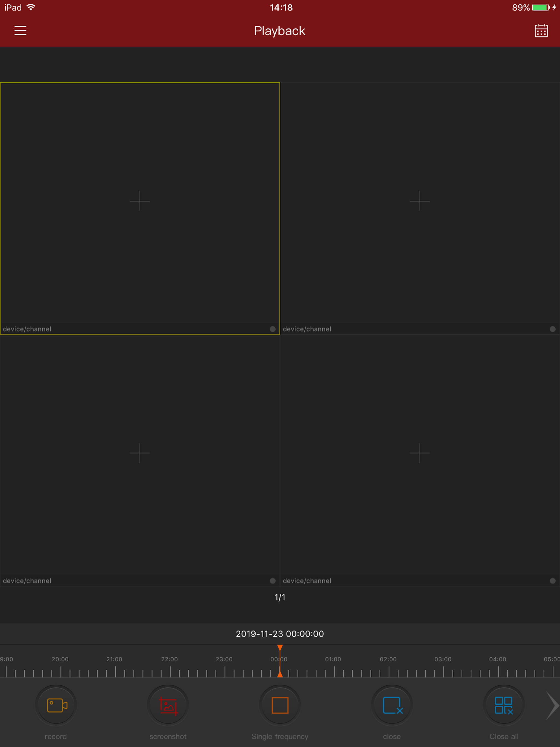This screenshot has height=747, width=560.
Task: Click the close window icon
Action: click(392, 705)
